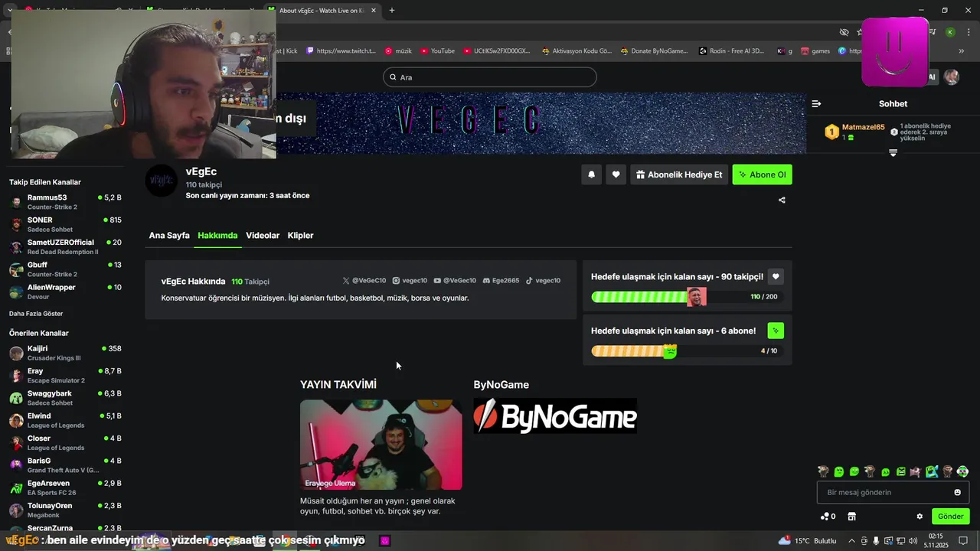Screen dimensions: 980x551
Task: Open BarisG recommended channel
Action: [65, 465]
